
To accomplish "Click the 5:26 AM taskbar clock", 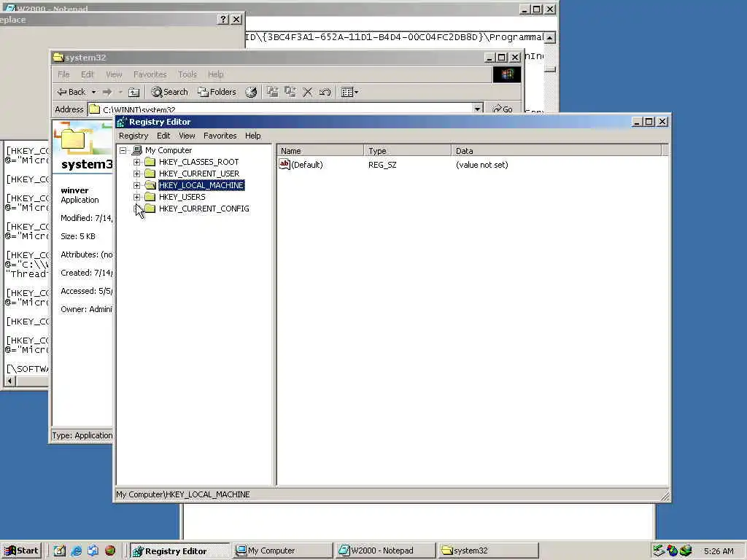I will click(x=719, y=551).
